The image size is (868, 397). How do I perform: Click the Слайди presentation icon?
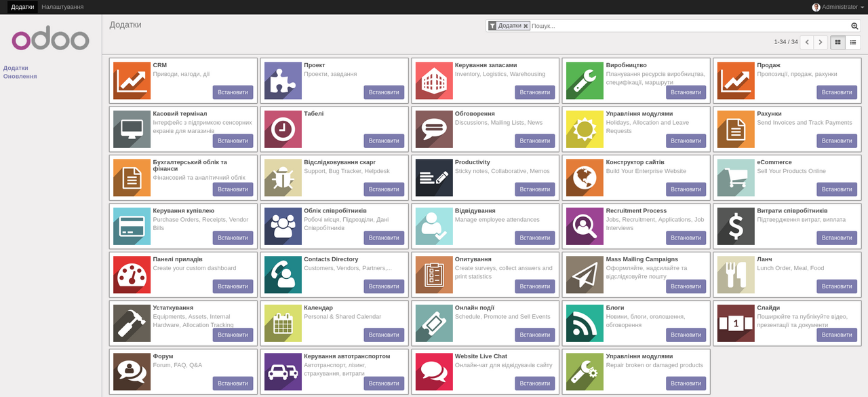tap(736, 323)
